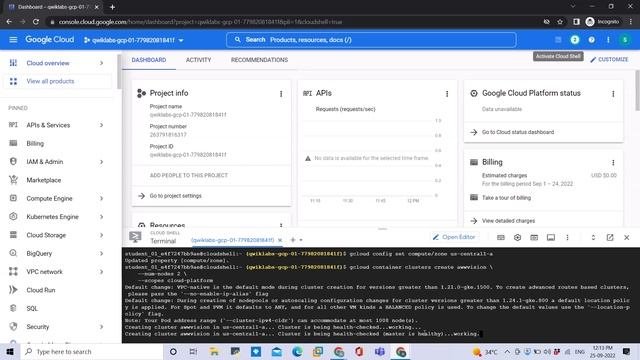Click the Cloud Shell panel resize handle
The image size is (640, 360).
[x=382, y=229]
